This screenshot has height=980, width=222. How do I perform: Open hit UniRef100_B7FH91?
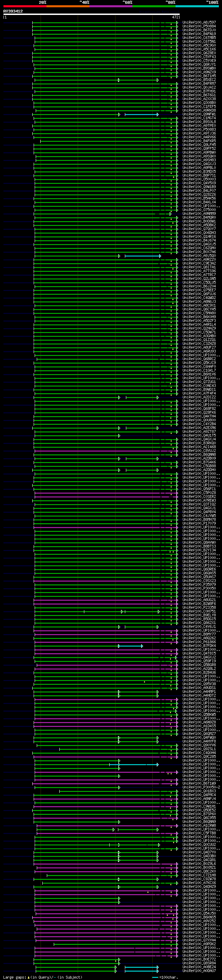(x=199, y=91)
